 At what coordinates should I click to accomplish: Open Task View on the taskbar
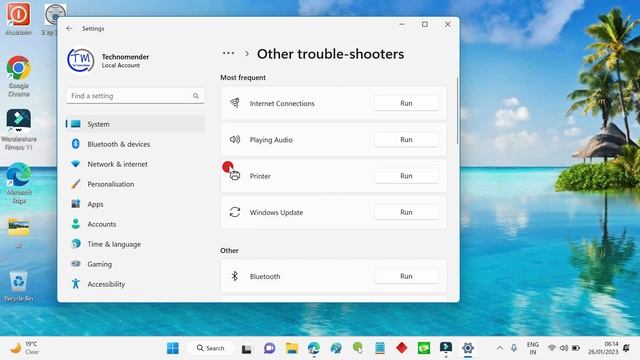(x=247, y=349)
